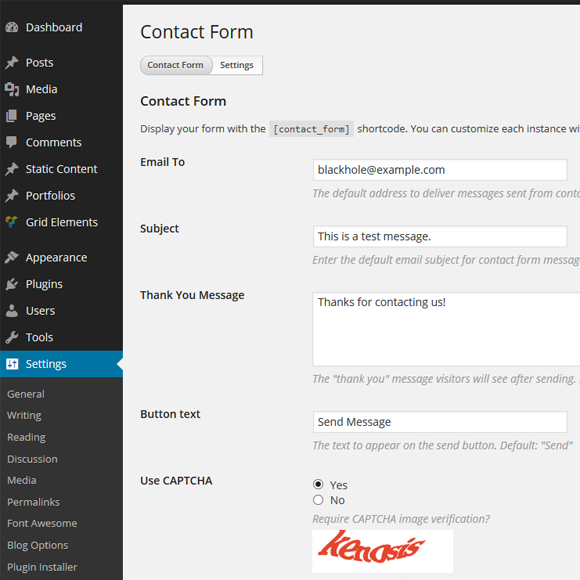Click the Pages icon

12,116
